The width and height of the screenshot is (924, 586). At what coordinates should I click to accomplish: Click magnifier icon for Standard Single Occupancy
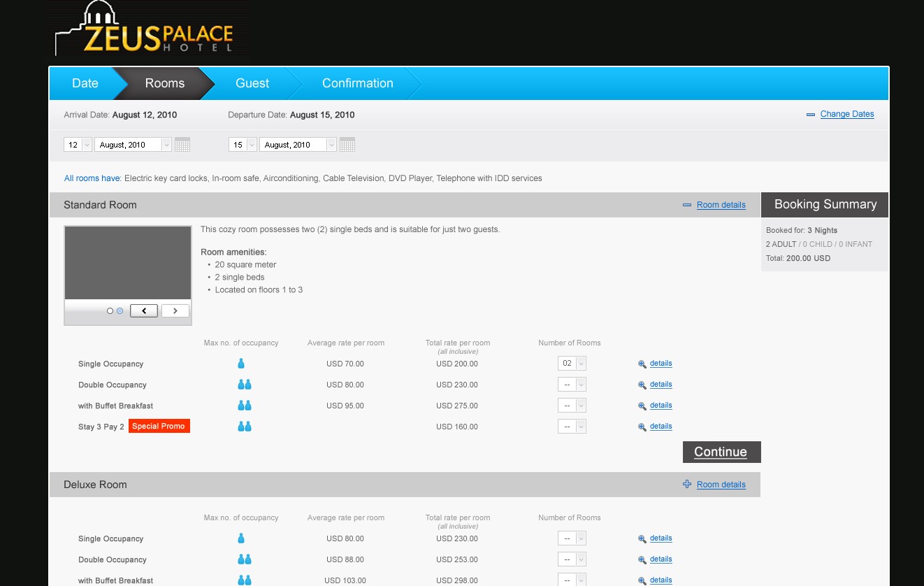642,364
